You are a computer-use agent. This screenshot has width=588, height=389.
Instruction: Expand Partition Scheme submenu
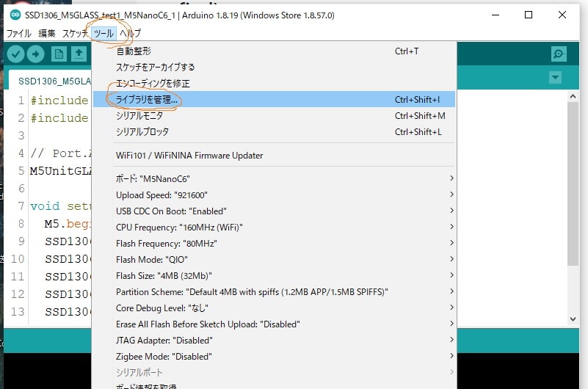(x=274, y=291)
